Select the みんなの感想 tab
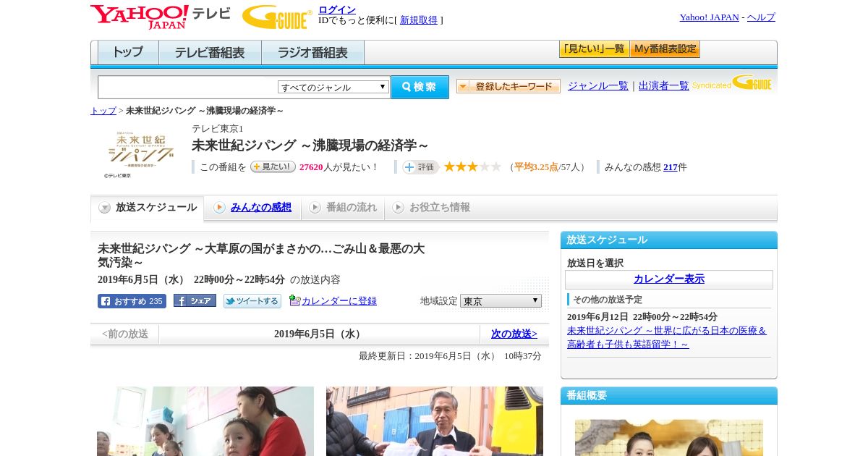The height and width of the screenshot is (456, 868). click(252, 208)
